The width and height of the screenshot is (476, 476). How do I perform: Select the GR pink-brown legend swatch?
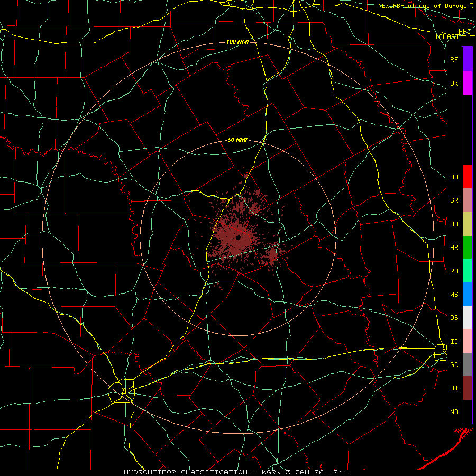click(x=467, y=200)
